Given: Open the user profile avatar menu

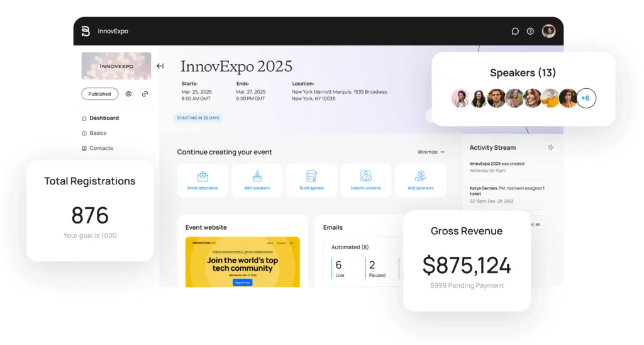Looking at the screenshot, I should pos(548,31).
